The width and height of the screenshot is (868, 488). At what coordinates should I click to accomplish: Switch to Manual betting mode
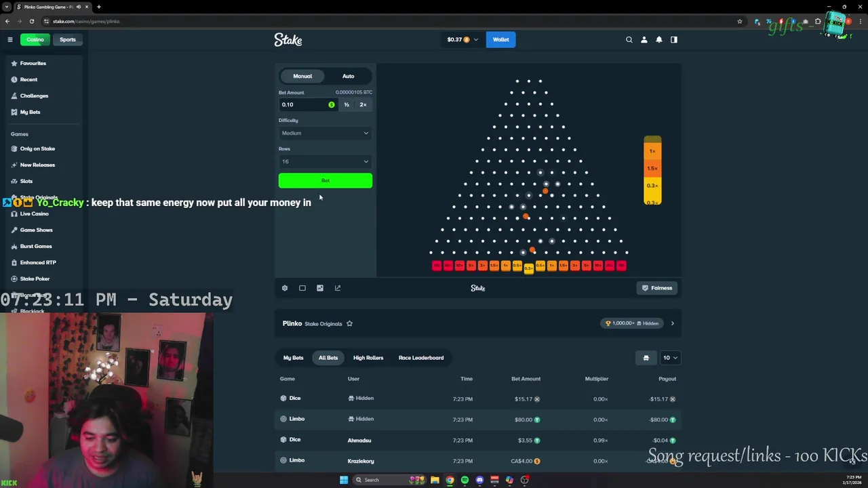(302, 76)
